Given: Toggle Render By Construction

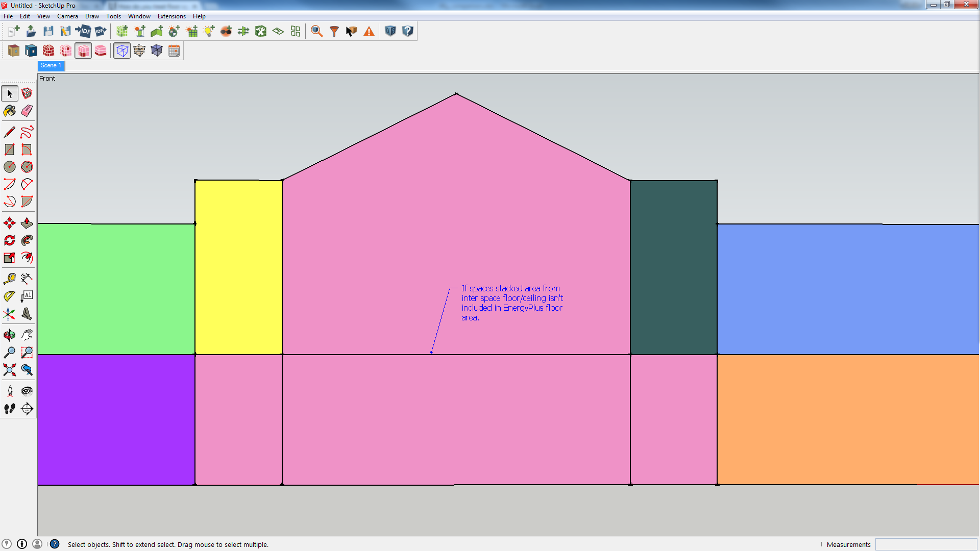Looking at the screenshot, I should [x=48, y=51].
